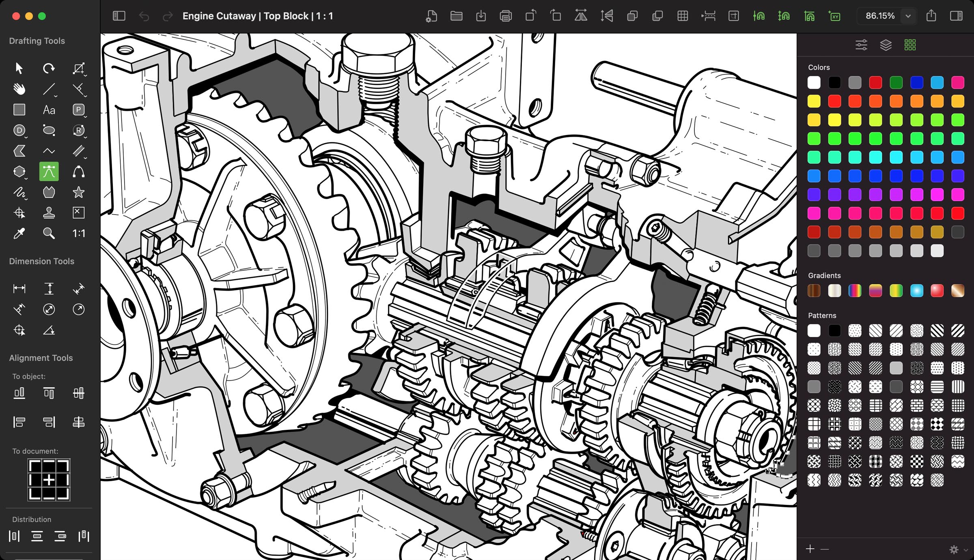Align objects to left edges
Viewport: 974px width, 560px height.
point(19,422)
